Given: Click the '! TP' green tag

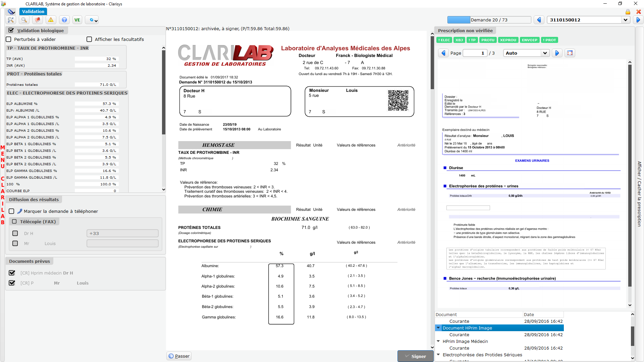Looking at the screenshot, I should tap(472, 40).
